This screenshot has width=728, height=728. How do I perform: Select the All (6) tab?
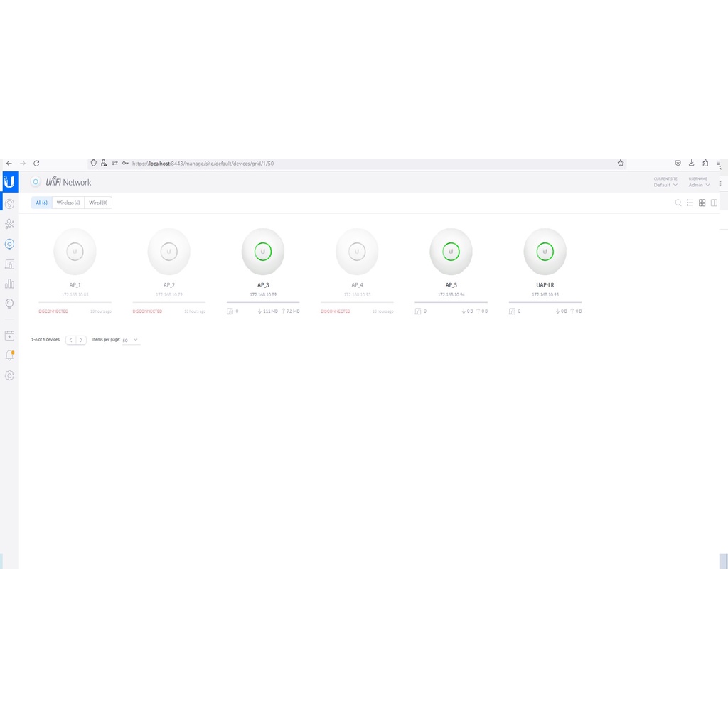pyautogui.click(x=42, y=203)
